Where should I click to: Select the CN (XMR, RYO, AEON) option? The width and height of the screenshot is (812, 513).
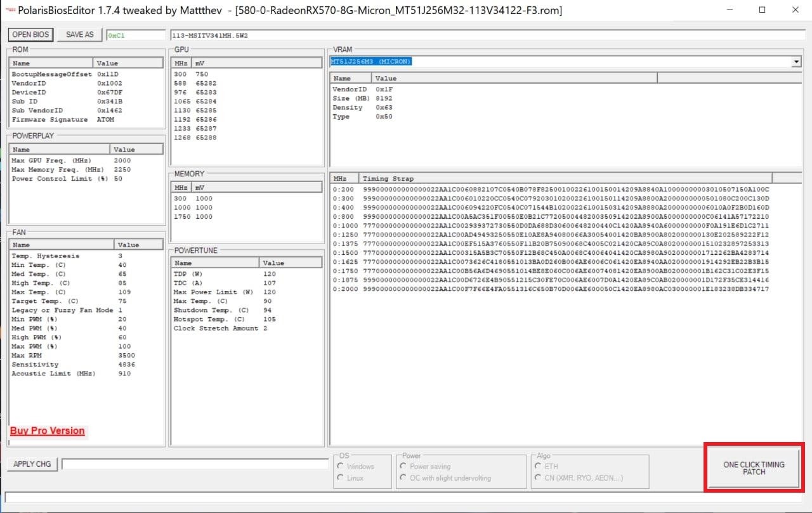539,477
